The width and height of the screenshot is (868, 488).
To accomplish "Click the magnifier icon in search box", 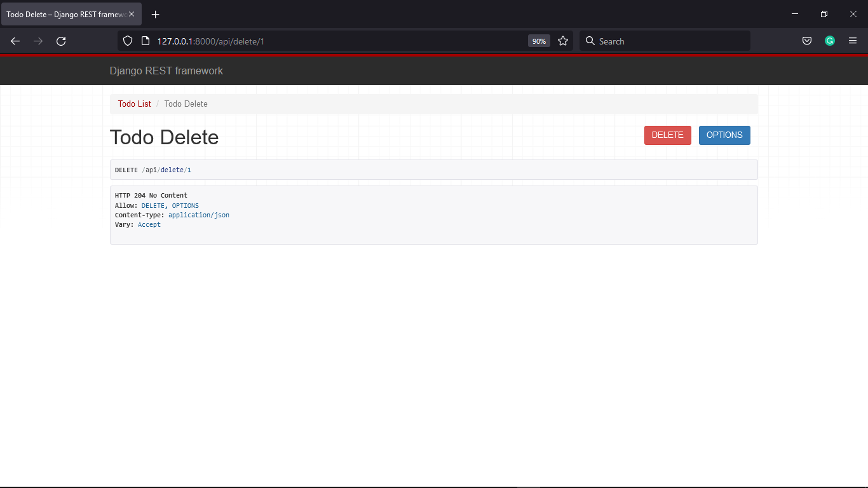I will click(590, 41).
